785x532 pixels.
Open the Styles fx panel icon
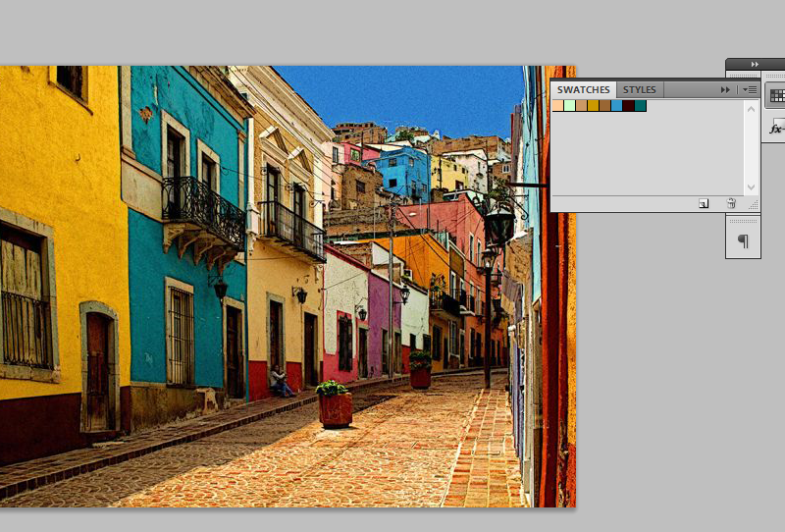point(776,128)
